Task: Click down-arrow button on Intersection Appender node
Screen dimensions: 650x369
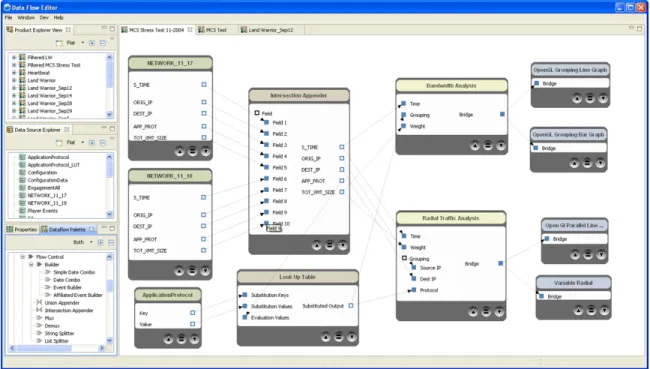Action: click(x=342, y=245)
